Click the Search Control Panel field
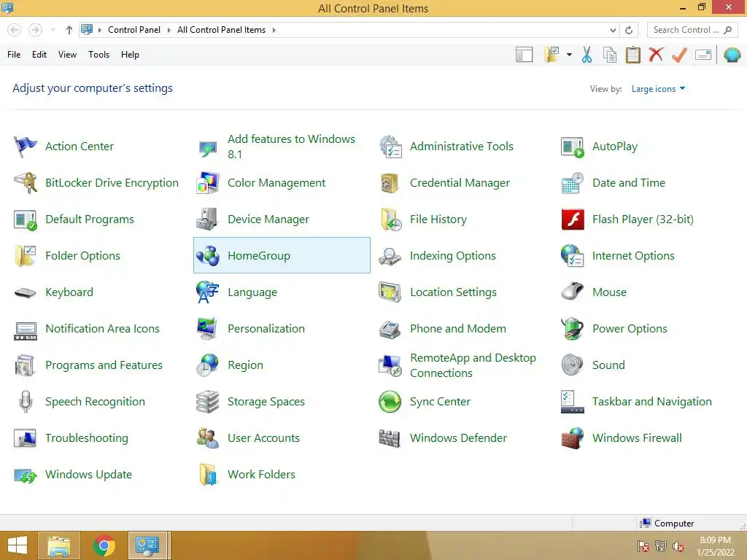Screen dimensions: 747x560 coord(692,30)
